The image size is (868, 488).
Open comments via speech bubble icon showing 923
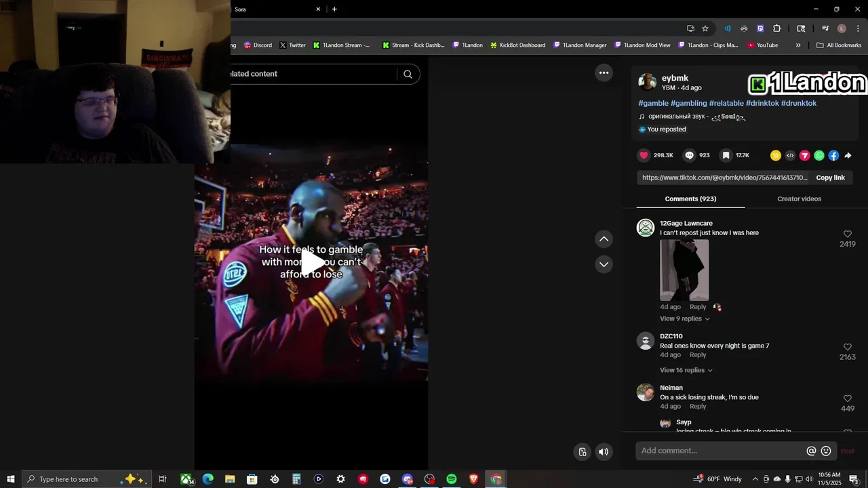689,155
